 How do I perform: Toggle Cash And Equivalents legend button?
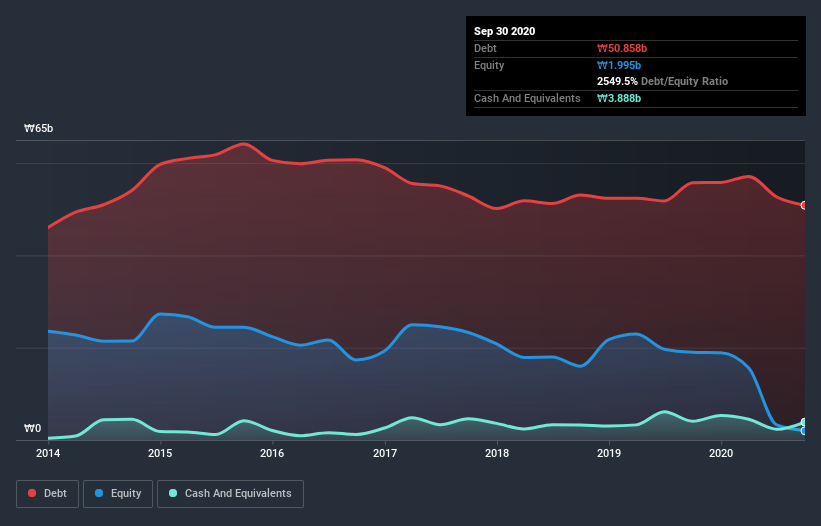tap(230, 494)
